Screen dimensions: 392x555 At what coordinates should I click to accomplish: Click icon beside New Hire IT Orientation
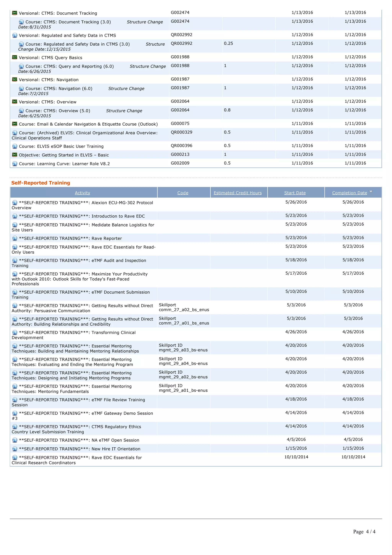coord(15,449)
